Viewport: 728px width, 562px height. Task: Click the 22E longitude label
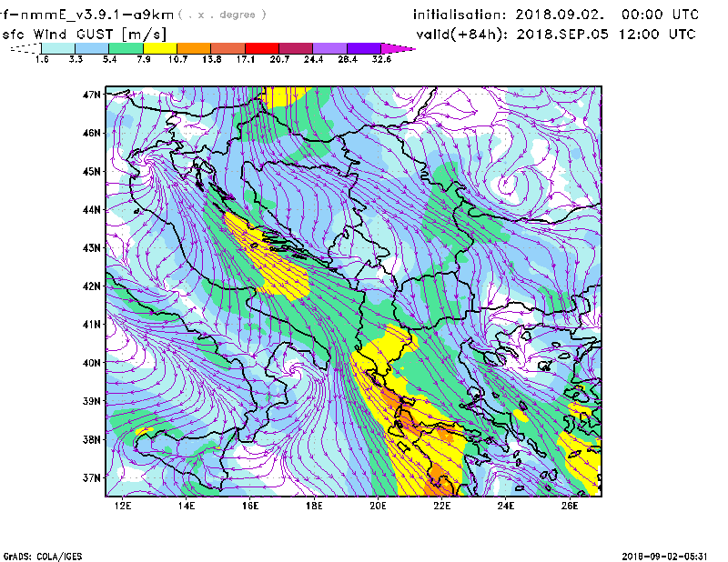[442, 506]
